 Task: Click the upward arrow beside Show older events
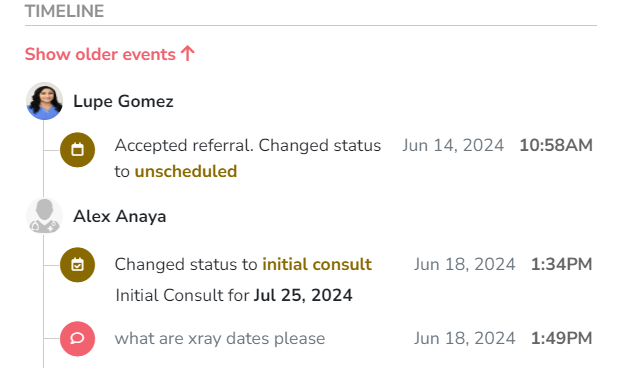pyautogui.click(x=188, y=54)
